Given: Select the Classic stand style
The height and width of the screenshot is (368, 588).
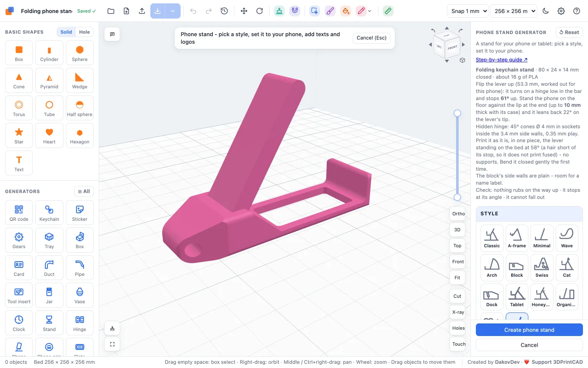Looking at the screenshot, I should [492, 238].
